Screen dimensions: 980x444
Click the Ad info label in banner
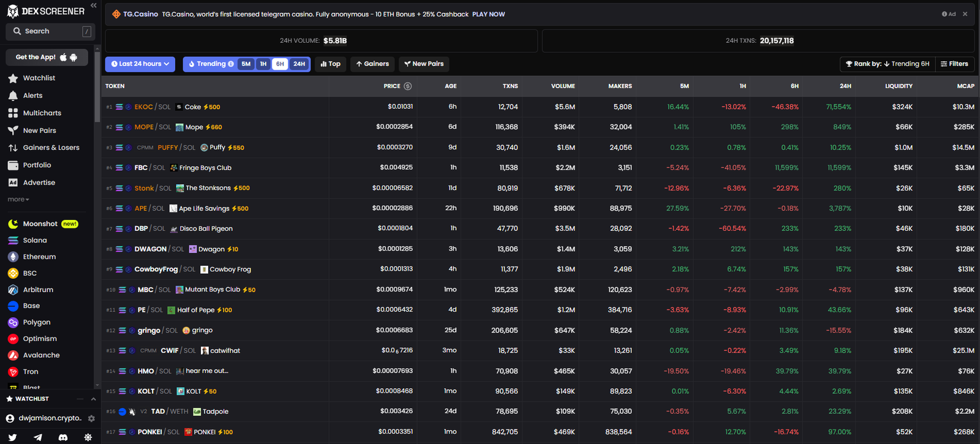[x=949, y=14]
